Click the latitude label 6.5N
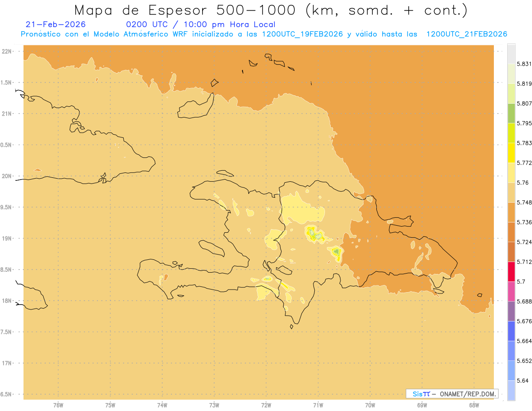 5,394
